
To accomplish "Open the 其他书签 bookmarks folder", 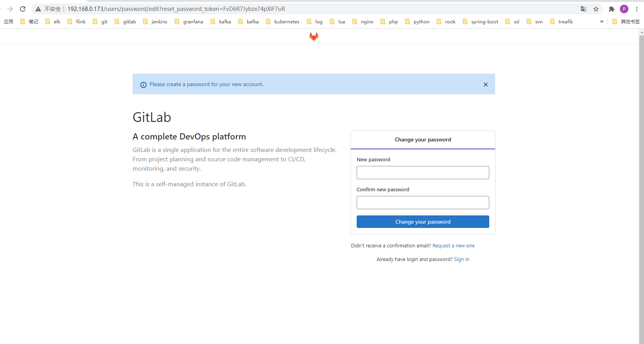I will tap(626, 21).
